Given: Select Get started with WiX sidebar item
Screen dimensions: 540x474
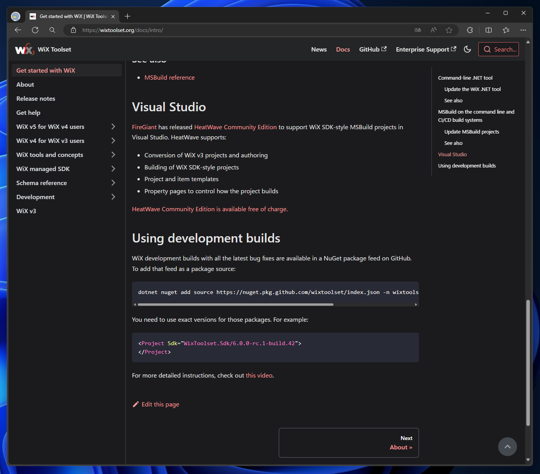Looking at the screenshot, I should pos(66,70).
